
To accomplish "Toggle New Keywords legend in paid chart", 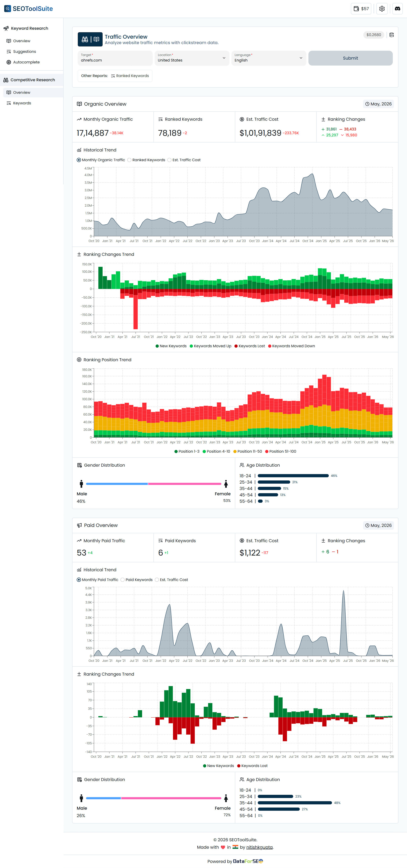I will pyautogui.click(x=218, y=766).
